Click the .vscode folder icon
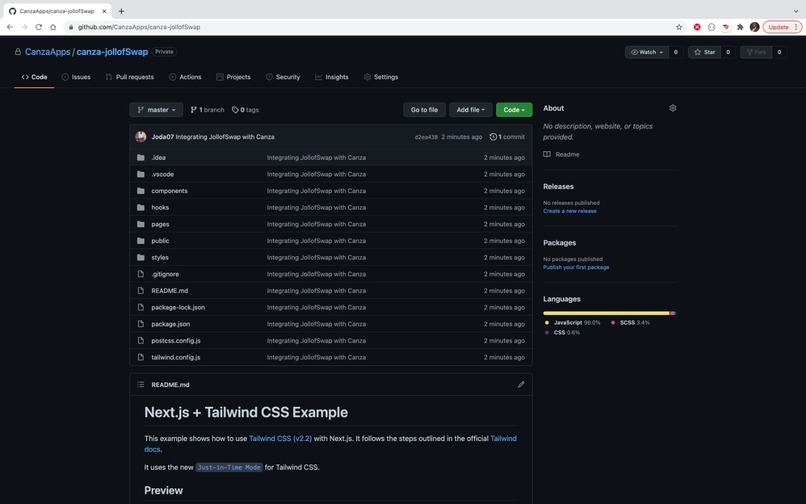This screenshot has height=504, width=806. pyautogui.click(x=140, y=174)
